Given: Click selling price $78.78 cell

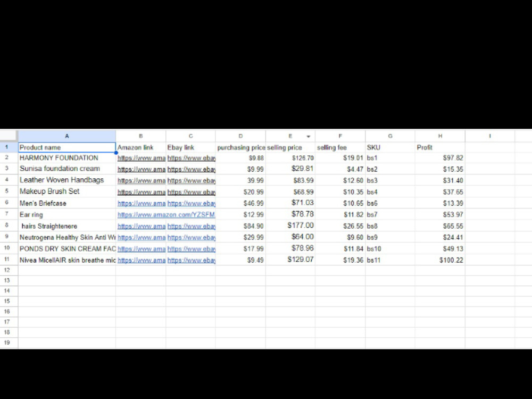Looking at the screenshot, I should 290,214.
